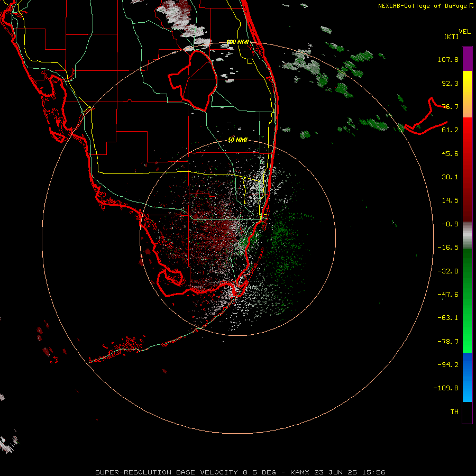Click the -94.2 velocity scale value
Viewport: 476px width, 476px height.
click(448, 364)
